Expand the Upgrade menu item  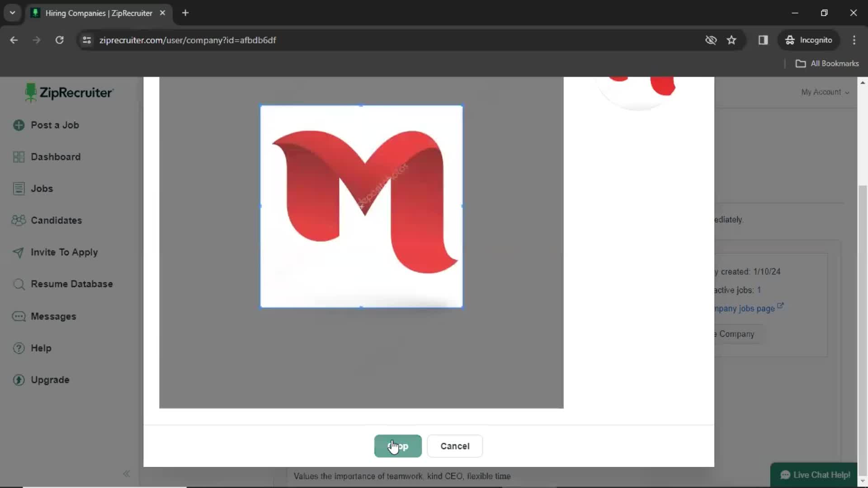pos(49,380)
